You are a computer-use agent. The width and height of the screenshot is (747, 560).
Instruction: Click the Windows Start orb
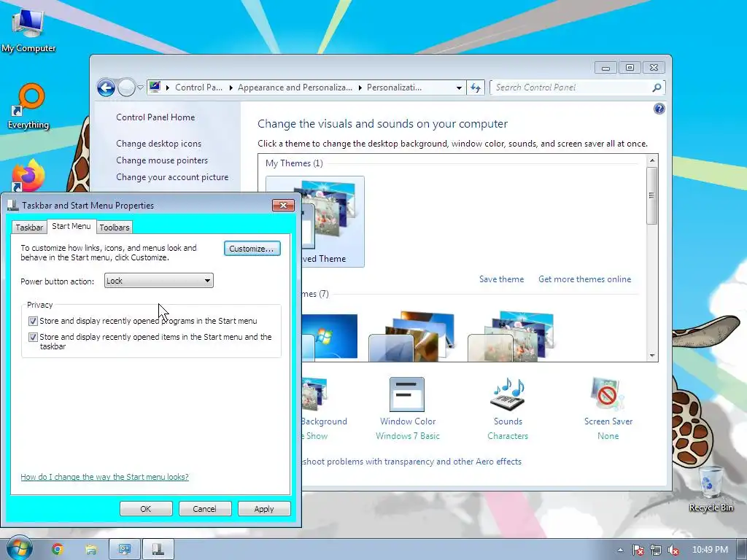tap(20, 548)
